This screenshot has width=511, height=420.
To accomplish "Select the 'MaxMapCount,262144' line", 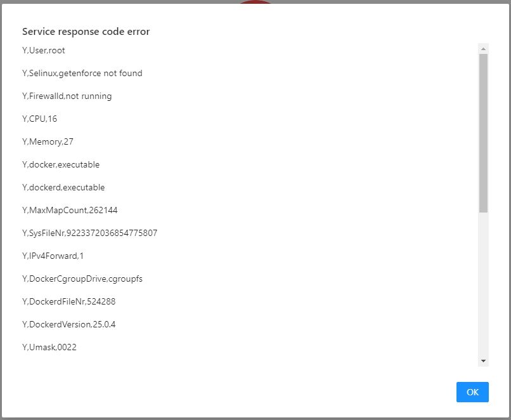I will click(70, 210).
